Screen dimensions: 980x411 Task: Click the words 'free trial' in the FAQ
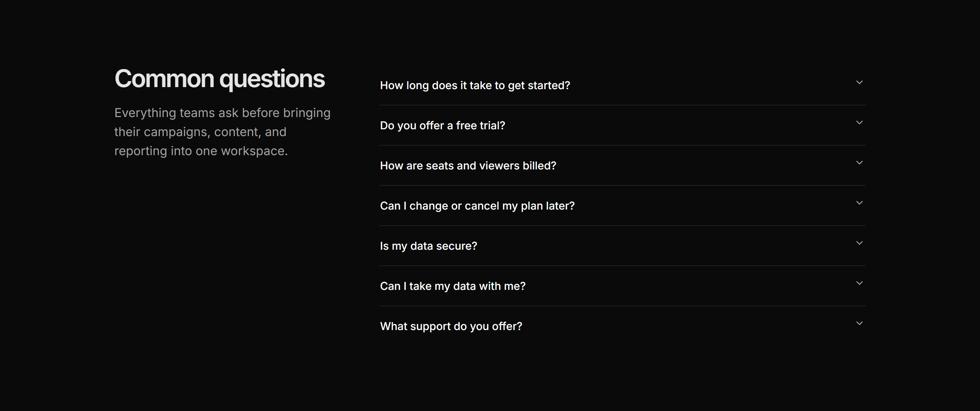(x=480, y=125)
